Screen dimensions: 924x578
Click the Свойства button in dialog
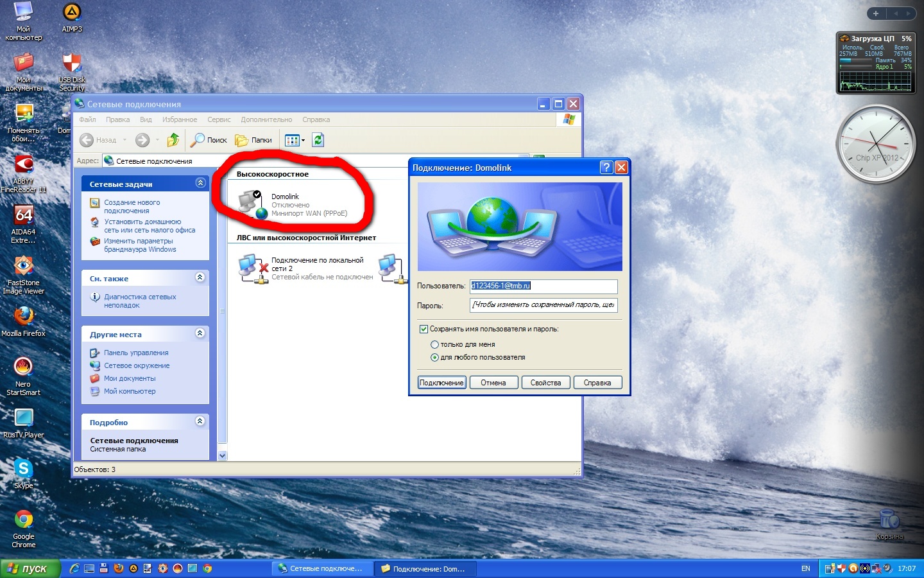(x=545, y=383)
